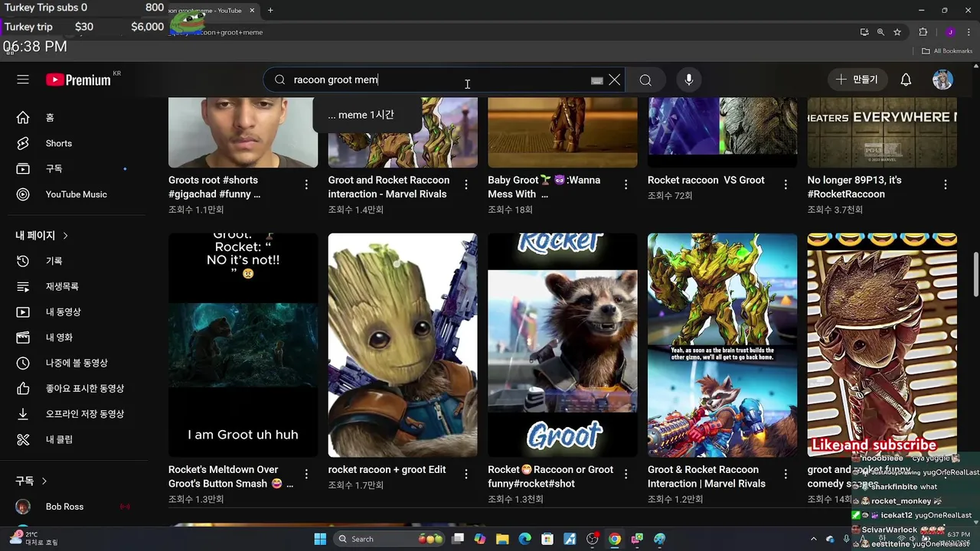Open the Windows Start button

pyautogui.click(x=320, y=539)
